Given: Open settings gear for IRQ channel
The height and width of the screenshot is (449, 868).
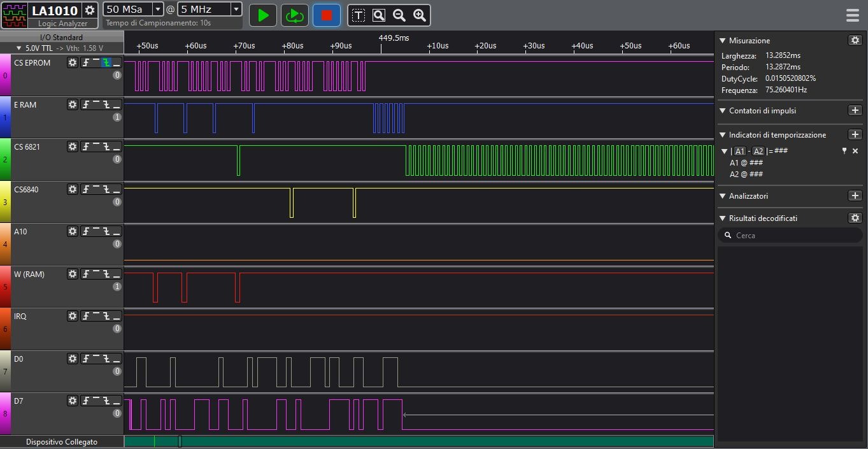Looking at the screenshot, I should click(x=73, y=316).
